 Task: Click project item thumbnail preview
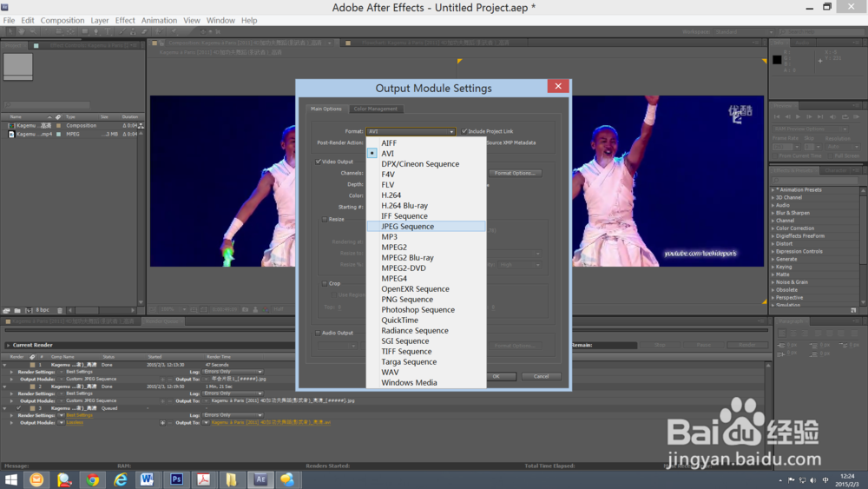point(18,66)
